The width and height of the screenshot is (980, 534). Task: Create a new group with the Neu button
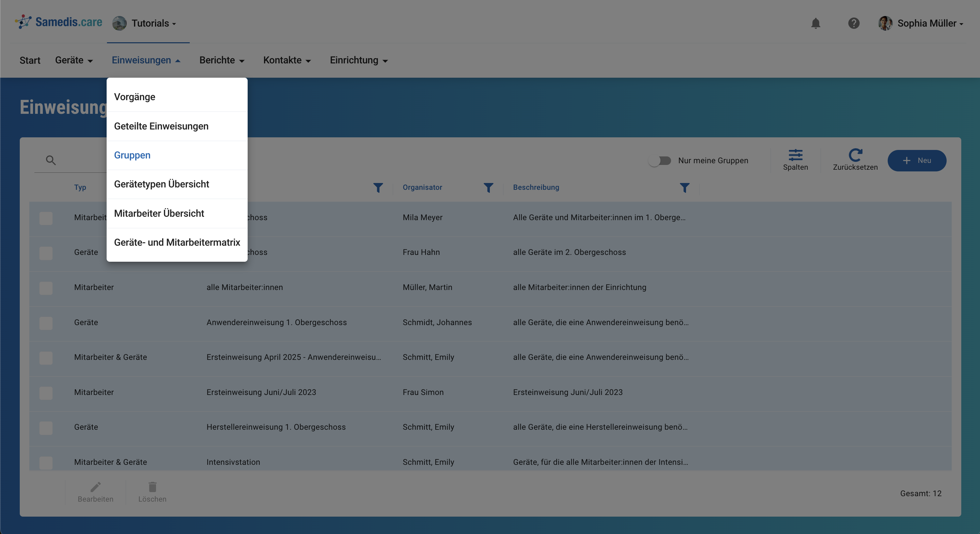tap(917, 161)
